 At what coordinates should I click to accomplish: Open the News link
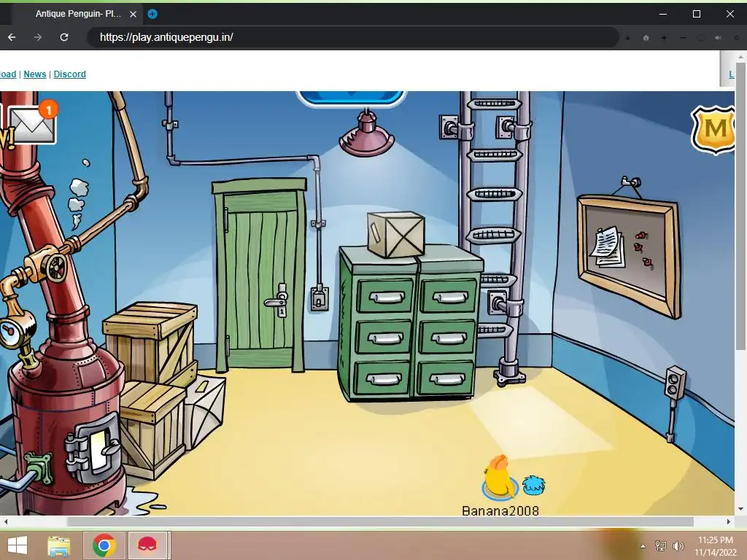point(35,74)
